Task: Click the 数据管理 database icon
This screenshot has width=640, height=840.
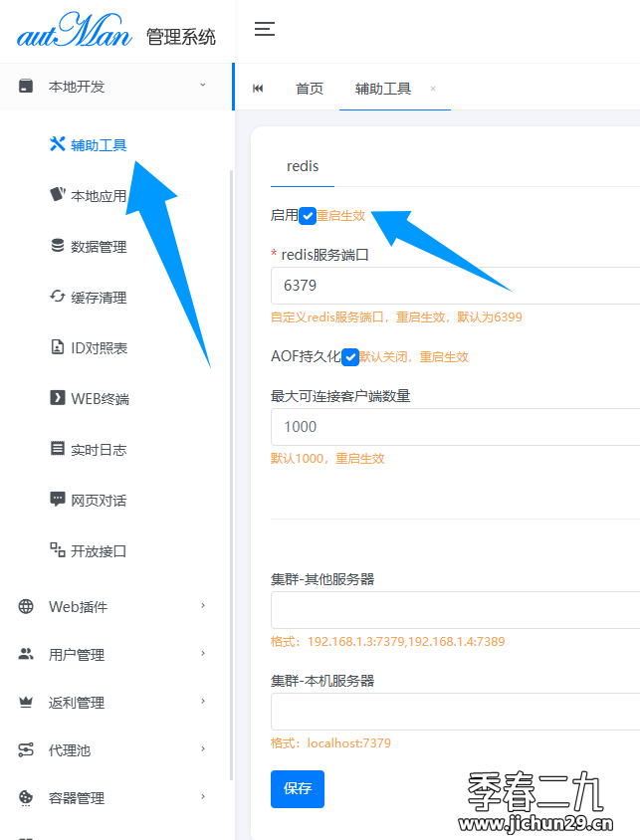Action: click(x=58, y=246)
